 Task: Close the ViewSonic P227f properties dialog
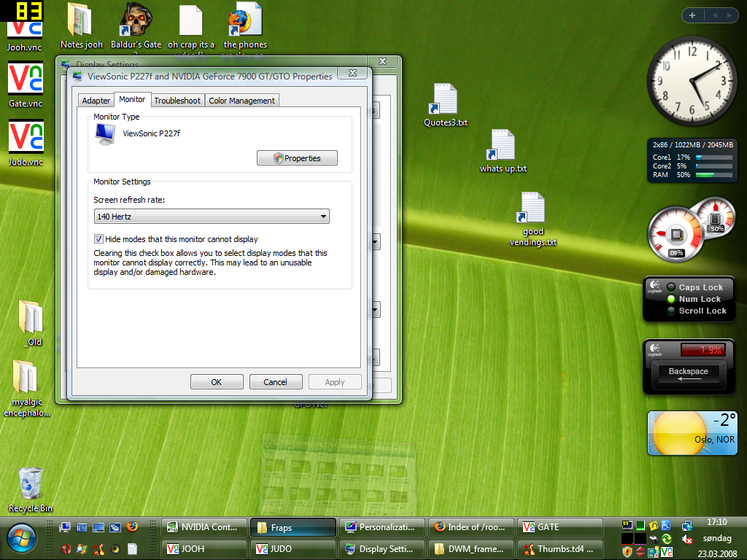coord(352,73)
